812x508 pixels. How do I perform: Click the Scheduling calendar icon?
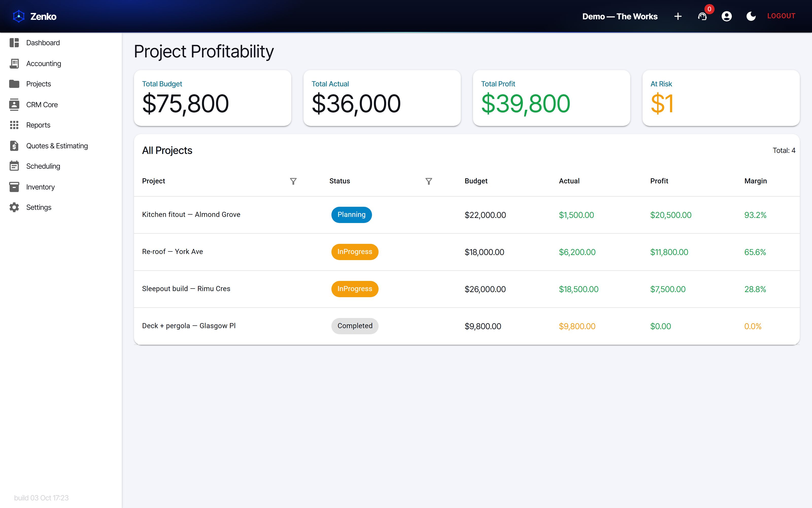pyautogui.click(x=14, y=166)
